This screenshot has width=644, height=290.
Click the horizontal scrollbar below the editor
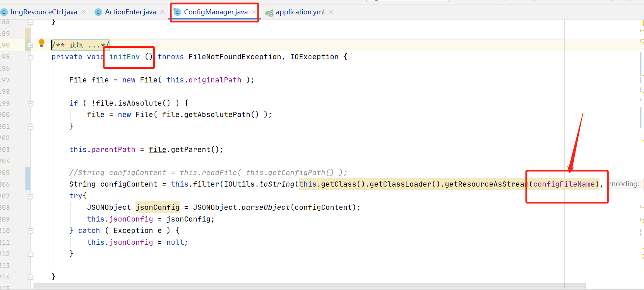pyautogui.click(x=309, y=286)
